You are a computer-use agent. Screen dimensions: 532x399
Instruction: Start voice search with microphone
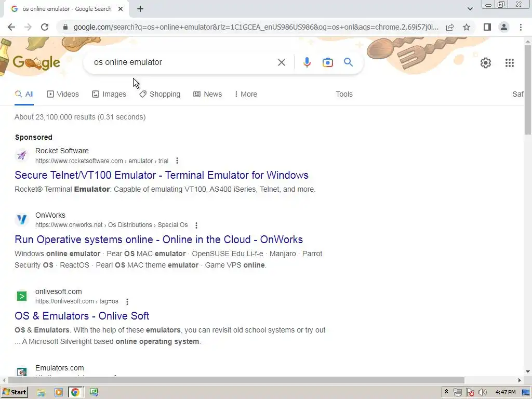tap(307, 62)
